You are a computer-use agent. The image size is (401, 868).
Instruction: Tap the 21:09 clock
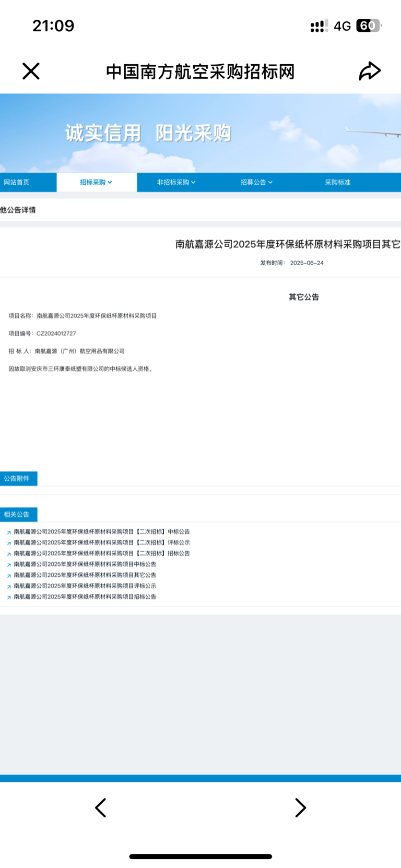point(53,26)
